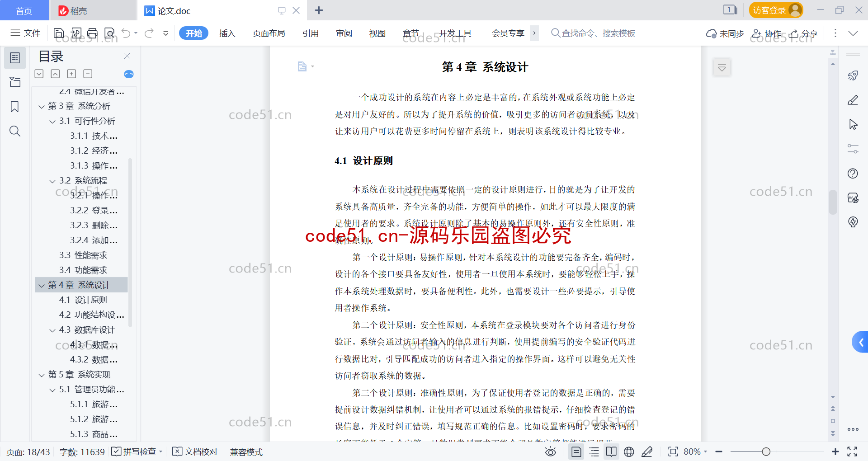
Task: Open the 首页 tab
Action: [x=24, y=10]
